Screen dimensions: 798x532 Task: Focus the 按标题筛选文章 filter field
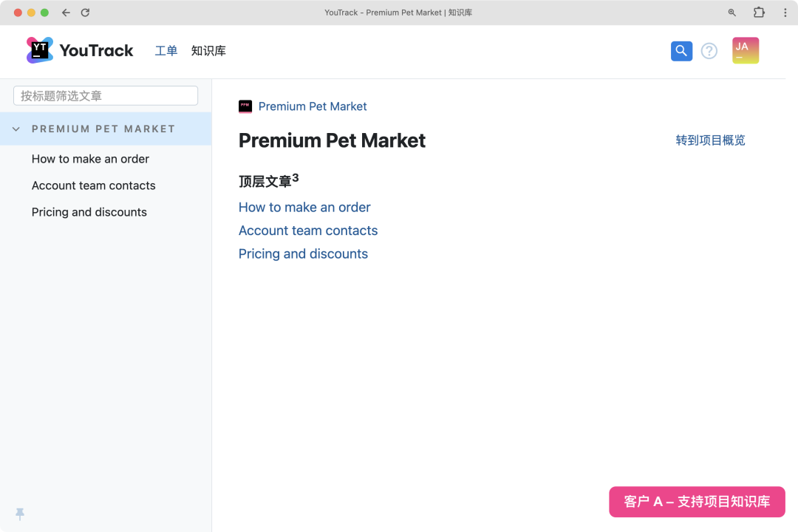coord(106,96)
